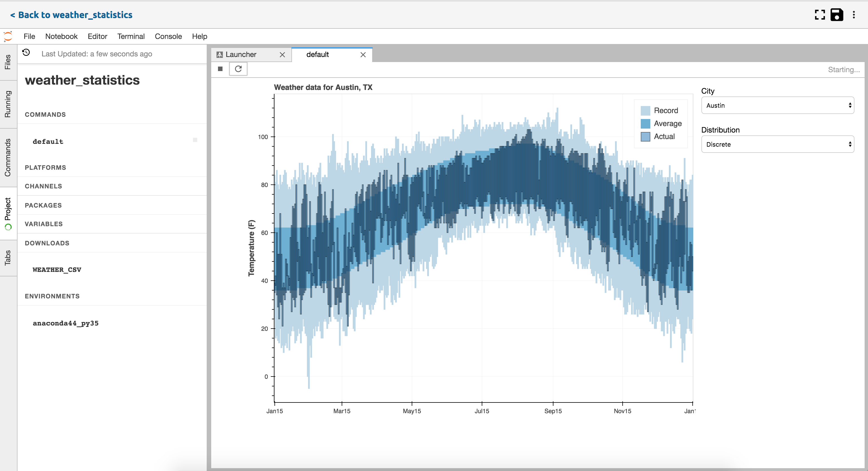868x471 pixels.
Task: Close the Launcher tab
Action: [282, 55]
